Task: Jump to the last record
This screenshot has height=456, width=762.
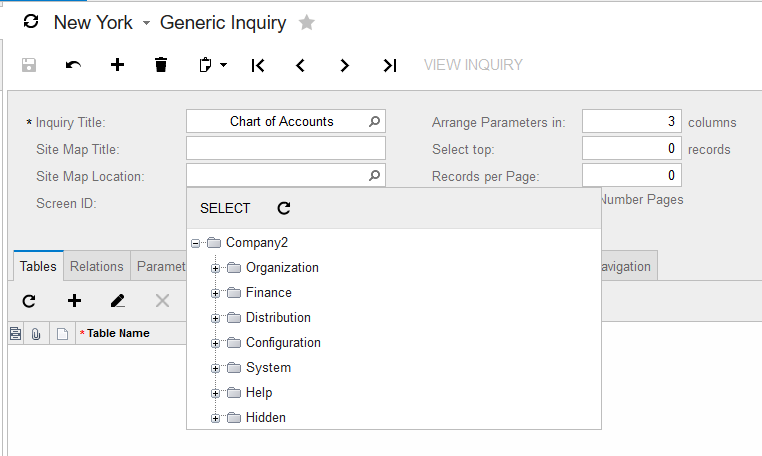Action: click(390, 65)
